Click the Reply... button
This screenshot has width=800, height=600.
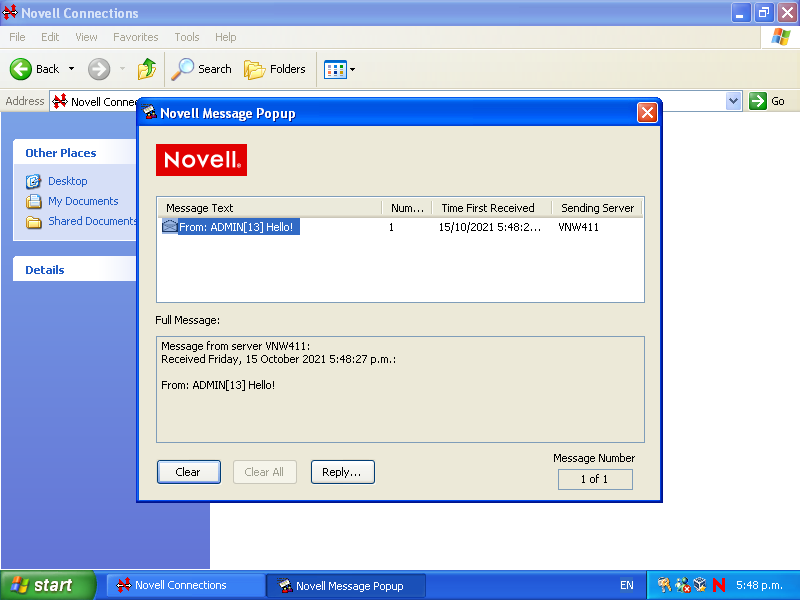342,472
